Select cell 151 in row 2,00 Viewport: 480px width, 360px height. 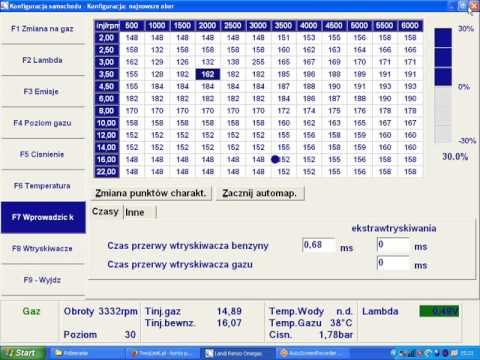(x=284, y=38)
